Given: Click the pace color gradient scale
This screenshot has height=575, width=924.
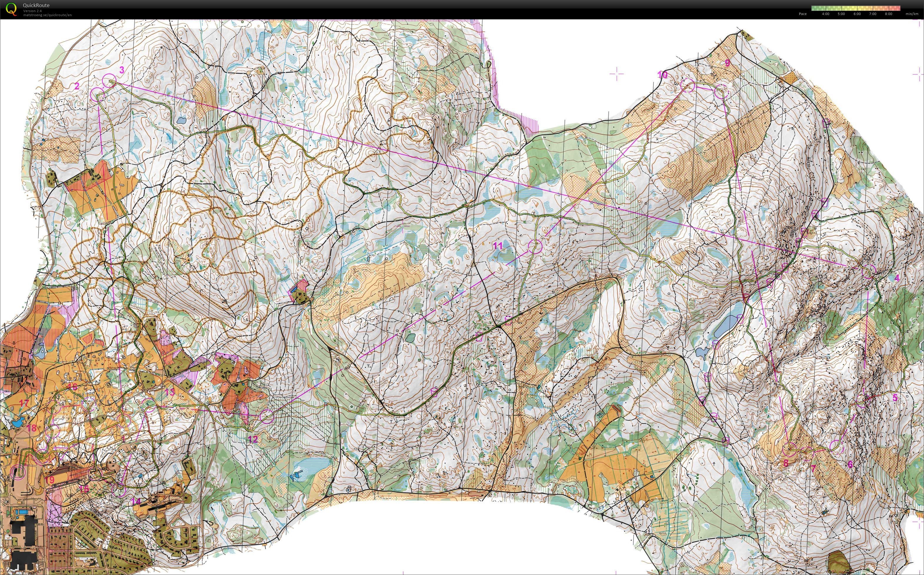Looking at the screenshot, I should point(855,8).
